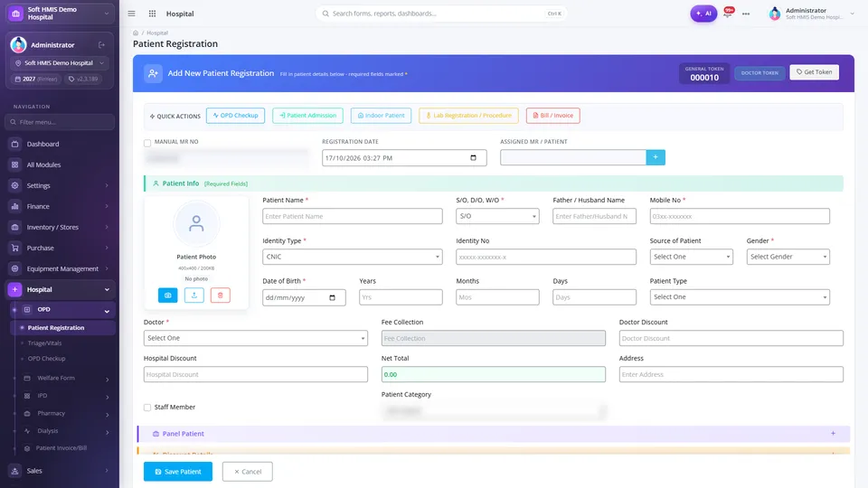This screenshot has width=868, height=488.
Task: Click the Bill / Invoice quick action
Action: (553, 116)
